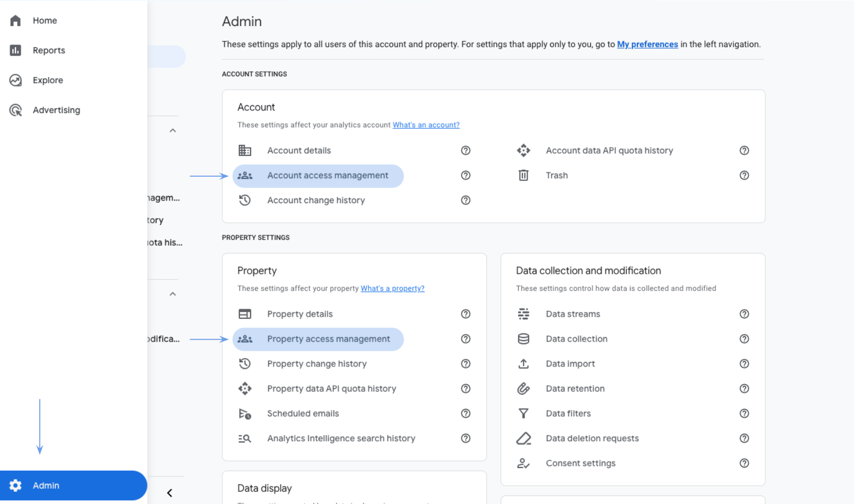Click the Data retention paperclip icon
This screenshot has height=504, width=854.
pyautogui.click(x=523, y=389)
